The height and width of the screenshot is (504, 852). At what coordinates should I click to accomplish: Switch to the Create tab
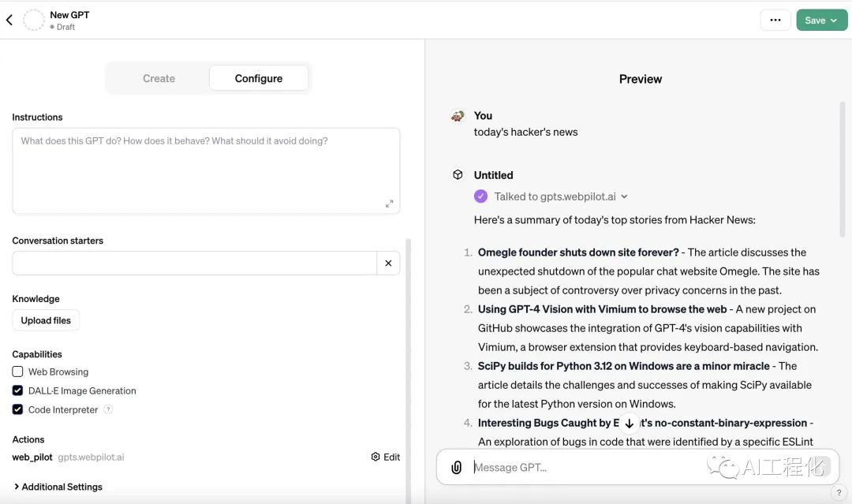click(159, 79)
